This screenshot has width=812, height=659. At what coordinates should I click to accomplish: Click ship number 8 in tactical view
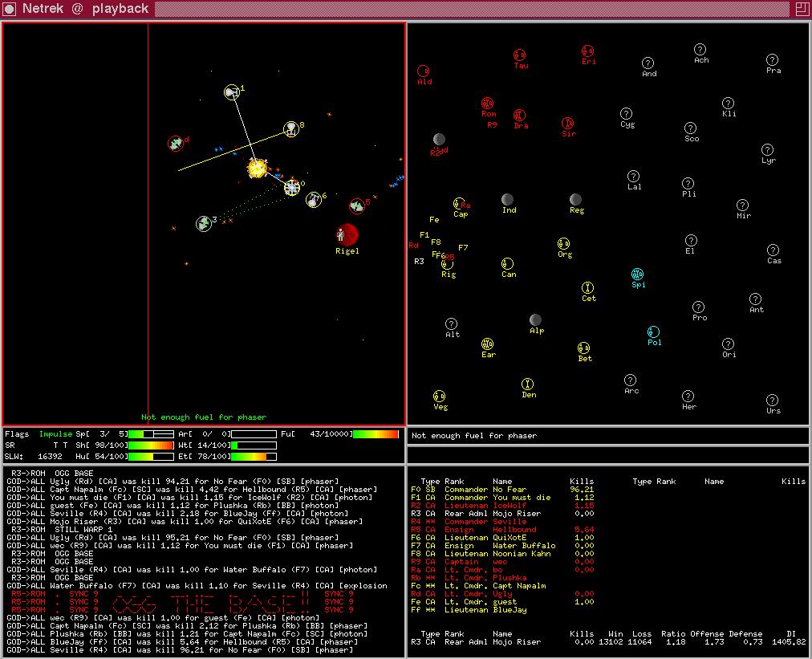291,128
